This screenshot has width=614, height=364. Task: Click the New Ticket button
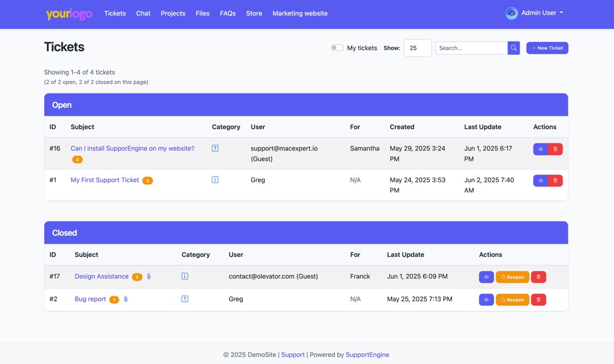(x=547, y=47)
